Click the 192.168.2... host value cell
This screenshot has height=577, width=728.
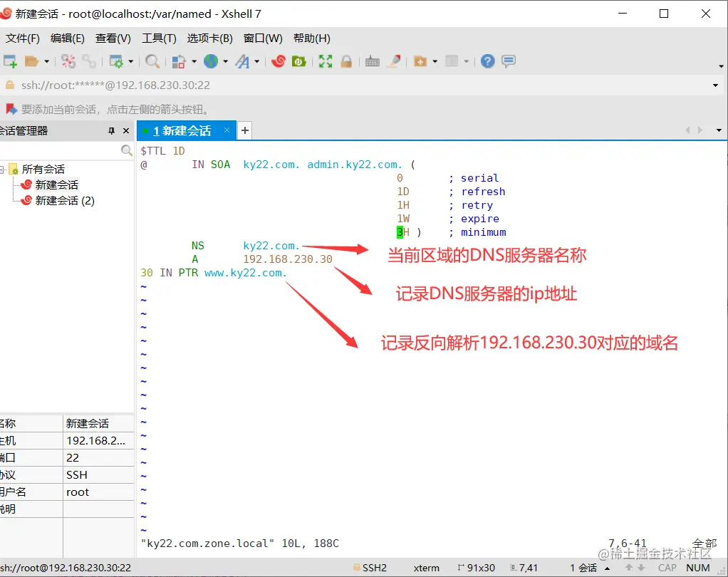pos(98,440)
